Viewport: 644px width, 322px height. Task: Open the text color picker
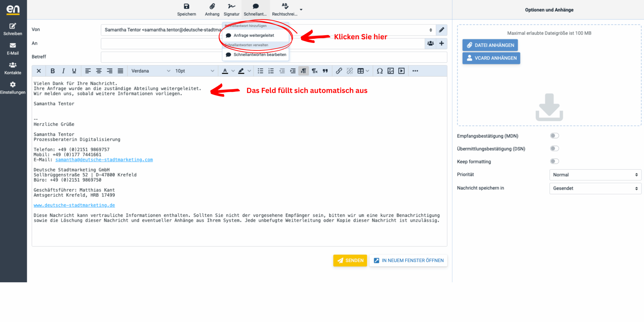[225, 71]
